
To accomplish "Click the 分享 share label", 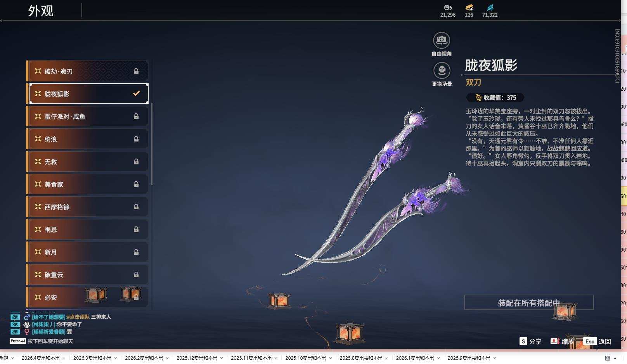I will click(535, 342).
